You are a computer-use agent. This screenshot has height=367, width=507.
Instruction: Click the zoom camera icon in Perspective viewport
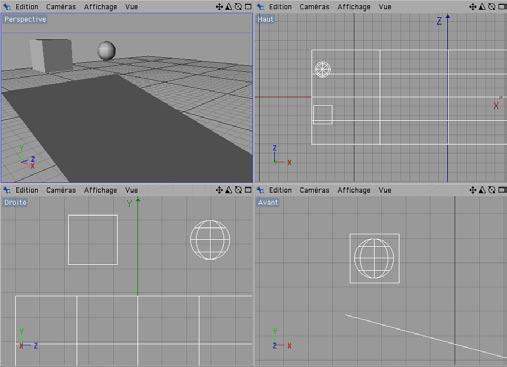point(229,7)
